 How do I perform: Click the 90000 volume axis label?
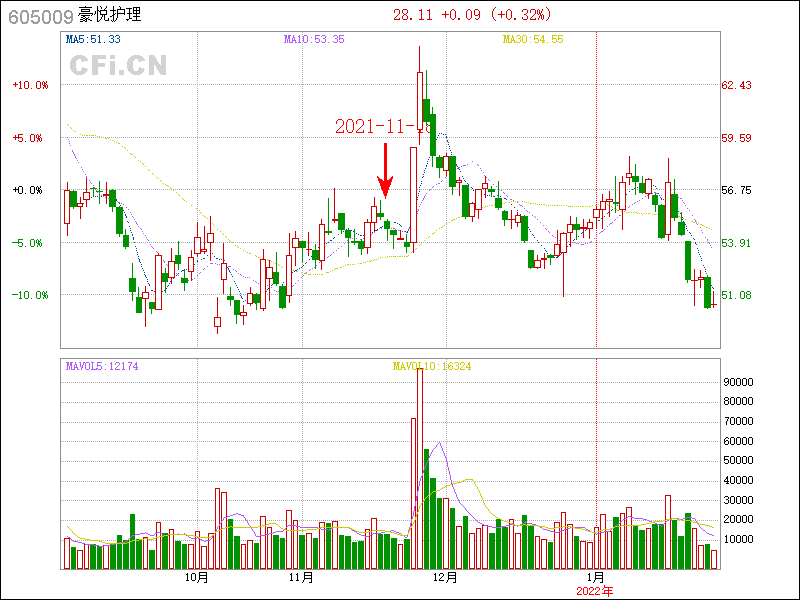coord(737,382)
